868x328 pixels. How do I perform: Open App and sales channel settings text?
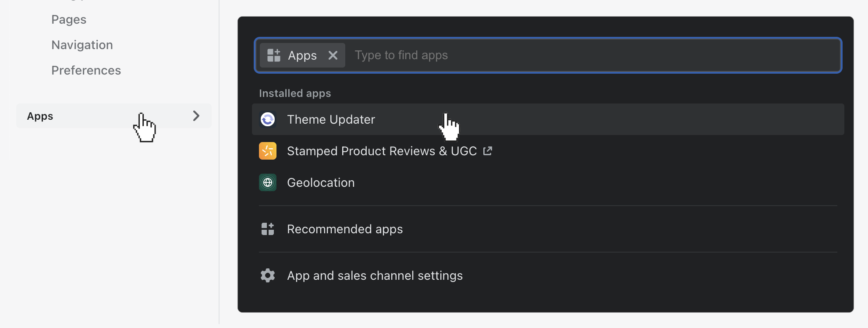click(x=375, y=276)
